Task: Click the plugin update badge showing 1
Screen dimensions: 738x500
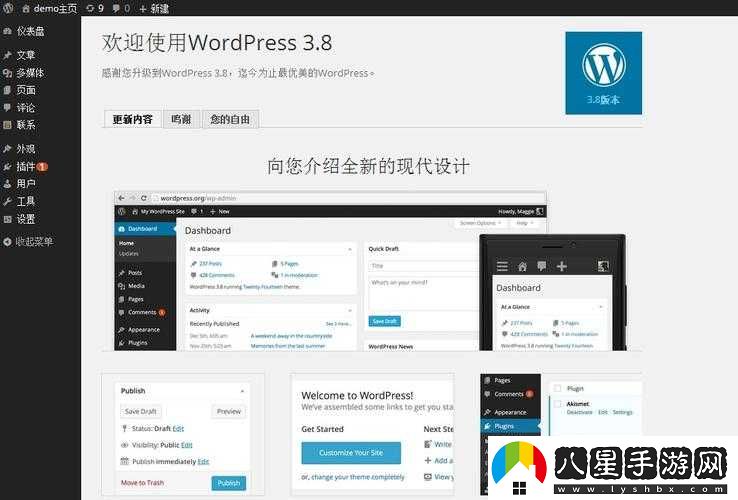Action: point(42,167)
